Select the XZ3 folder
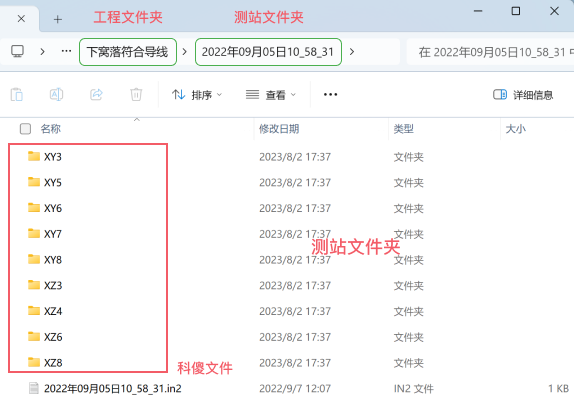574x416 pixels. click(53, 285)
